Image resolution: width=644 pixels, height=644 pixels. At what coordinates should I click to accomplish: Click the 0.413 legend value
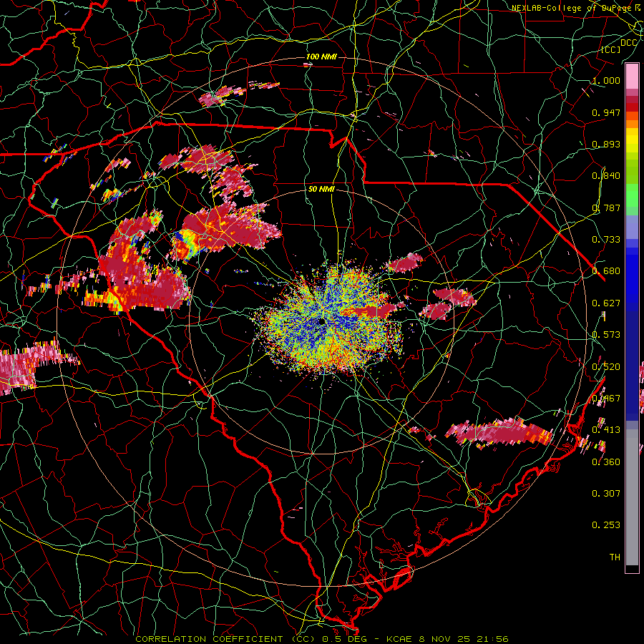point(606,430)
